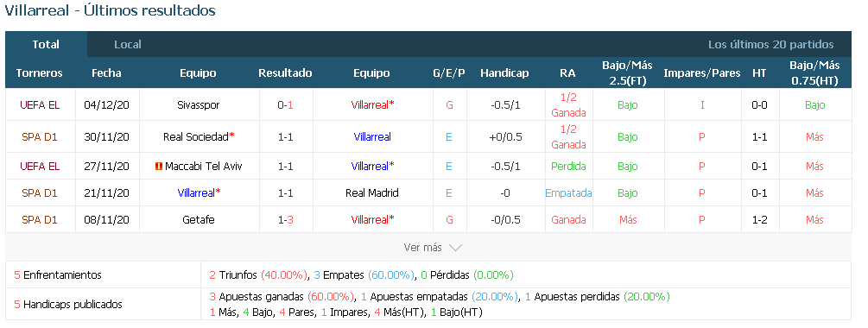Click the Los últimos 20 partidos label
Viewport: 868px width, 328px height.
[770, 45]
